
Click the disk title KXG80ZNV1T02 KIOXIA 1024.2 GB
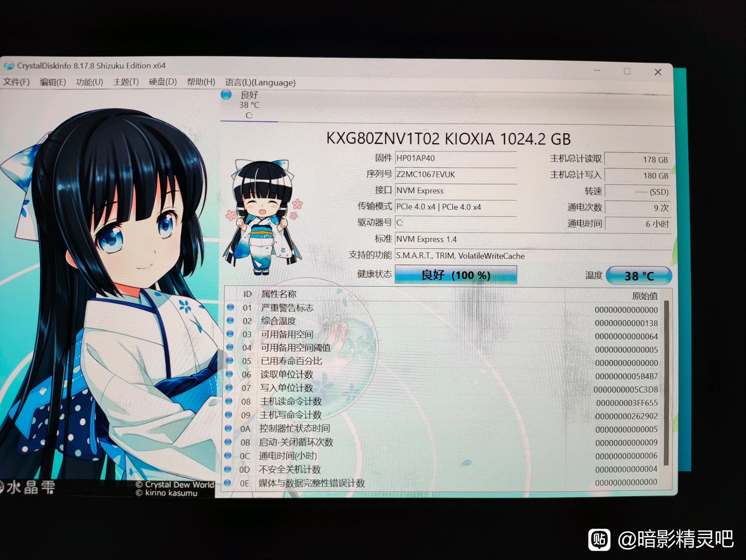[448, 139]
